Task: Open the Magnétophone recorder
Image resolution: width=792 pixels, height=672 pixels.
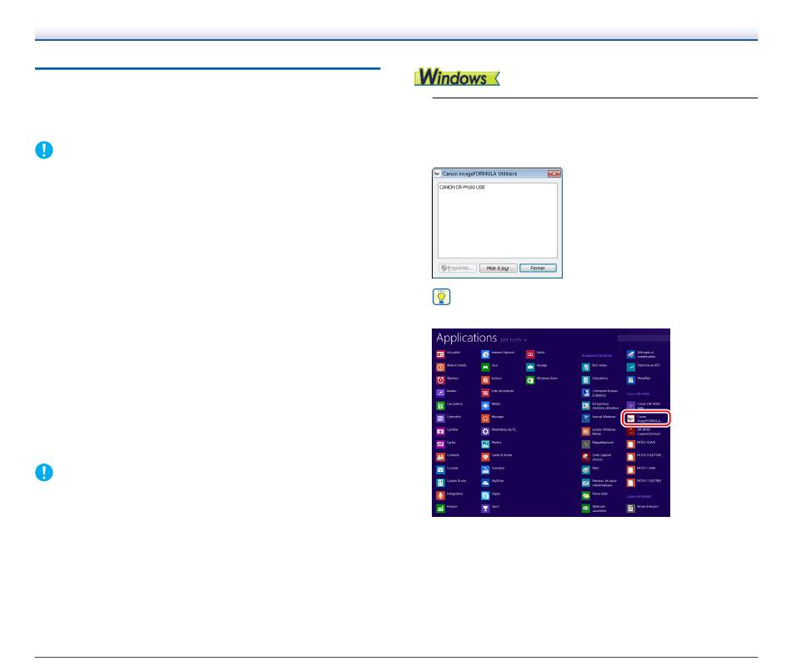Action: pos(598,444)
